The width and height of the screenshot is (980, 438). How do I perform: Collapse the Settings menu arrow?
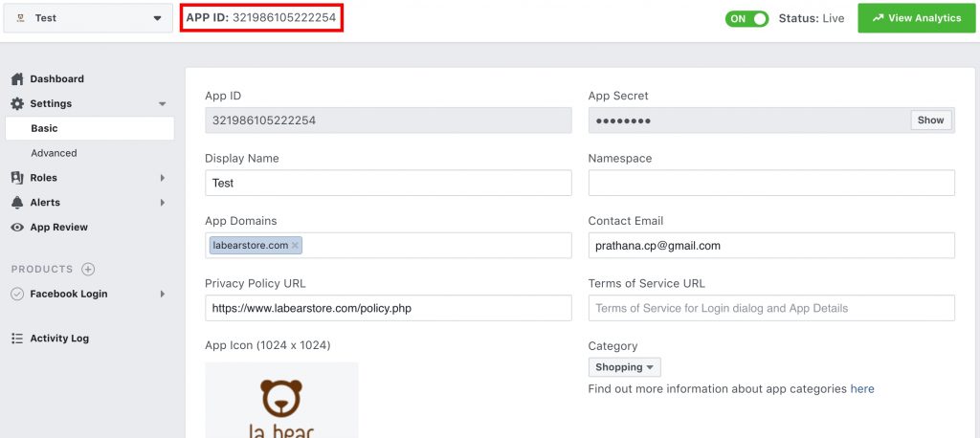point(163,103)
